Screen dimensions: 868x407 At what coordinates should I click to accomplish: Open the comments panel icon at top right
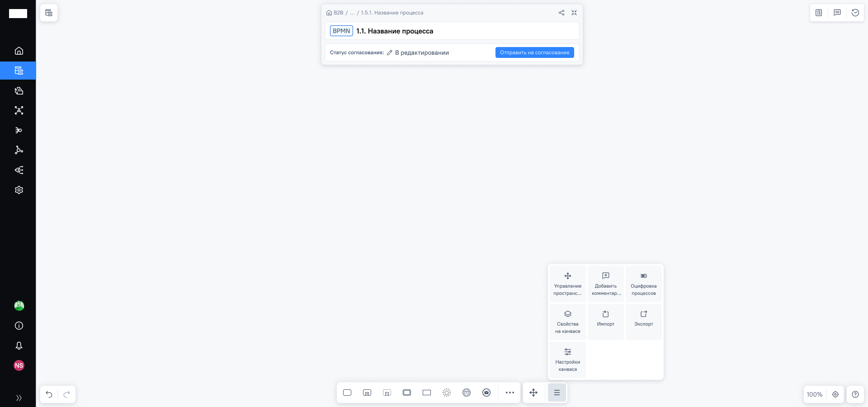point(837,13)
